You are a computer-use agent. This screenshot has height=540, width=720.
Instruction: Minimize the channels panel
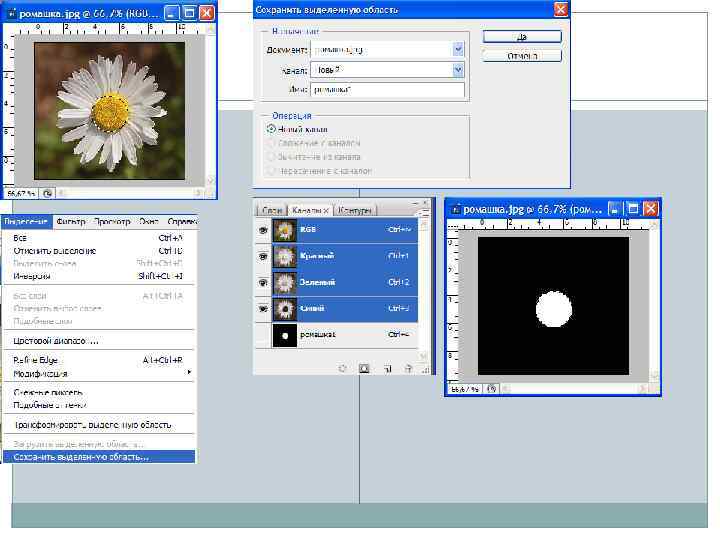416,202
